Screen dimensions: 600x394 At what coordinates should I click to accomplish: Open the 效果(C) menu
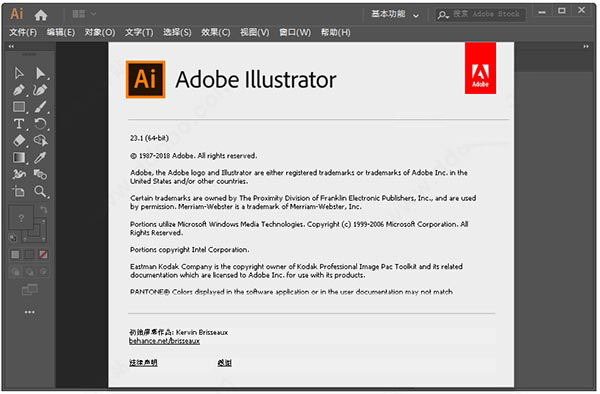click(215, 33)
